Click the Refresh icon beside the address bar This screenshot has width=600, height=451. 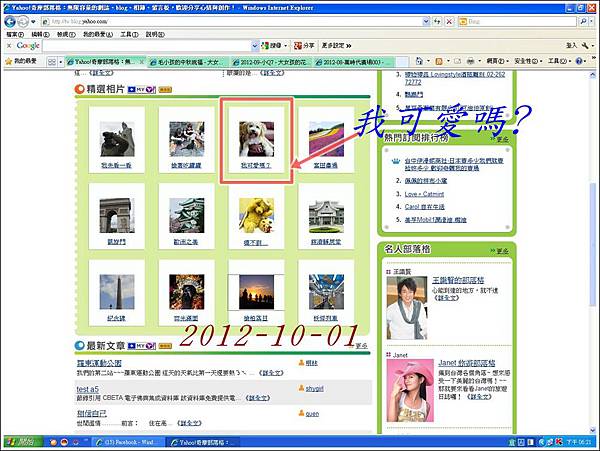click(437, 21)
